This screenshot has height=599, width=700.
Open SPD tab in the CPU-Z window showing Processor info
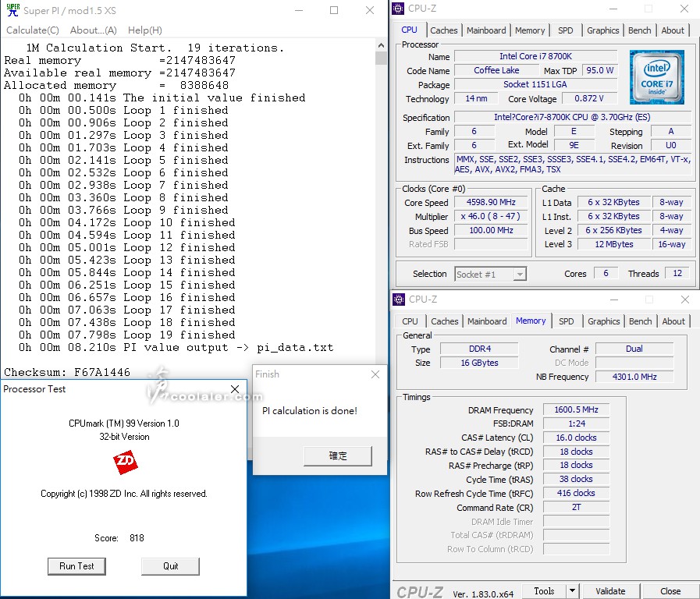566,30
